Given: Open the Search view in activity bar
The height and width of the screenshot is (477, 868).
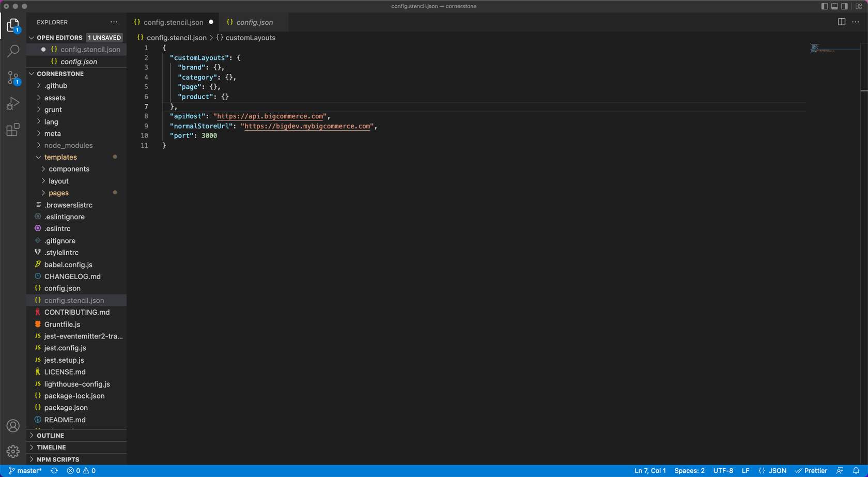Looking at the screenshot, I should tap(13, 51).
